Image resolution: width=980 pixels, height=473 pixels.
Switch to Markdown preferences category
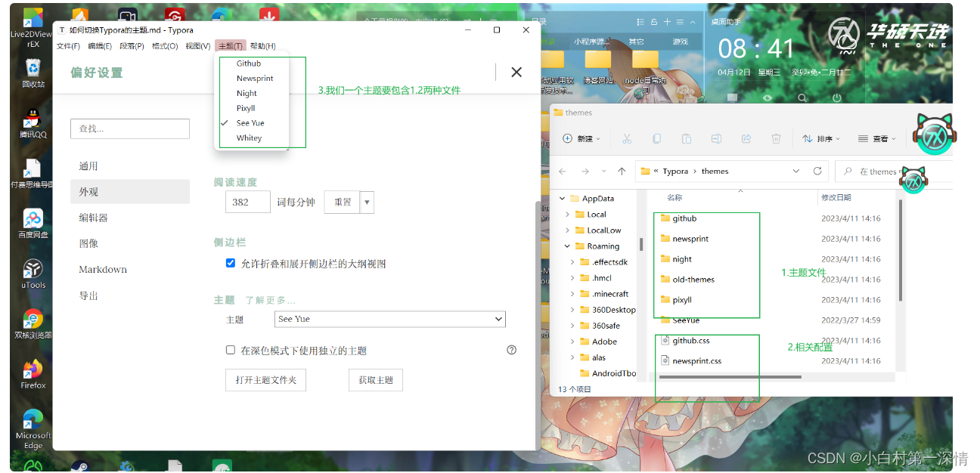pos(130,270)
